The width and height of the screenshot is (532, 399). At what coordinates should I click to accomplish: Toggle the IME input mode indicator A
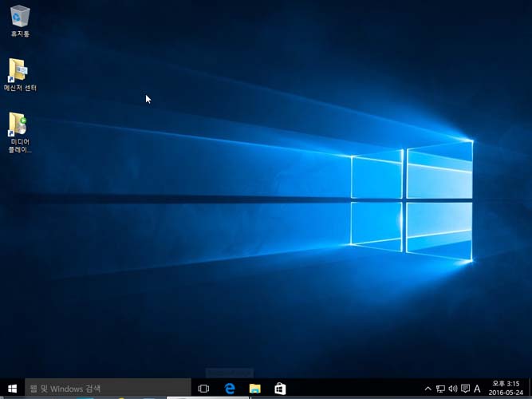(477, 389)
